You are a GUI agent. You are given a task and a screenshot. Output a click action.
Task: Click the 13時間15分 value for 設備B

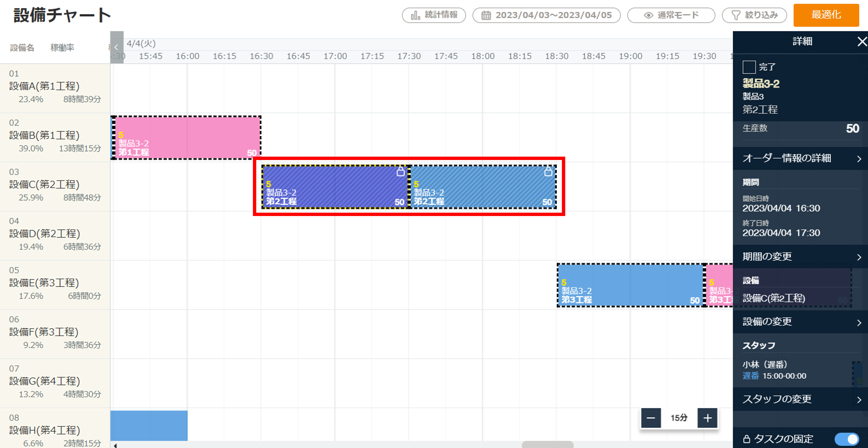(x=80, y=149)
